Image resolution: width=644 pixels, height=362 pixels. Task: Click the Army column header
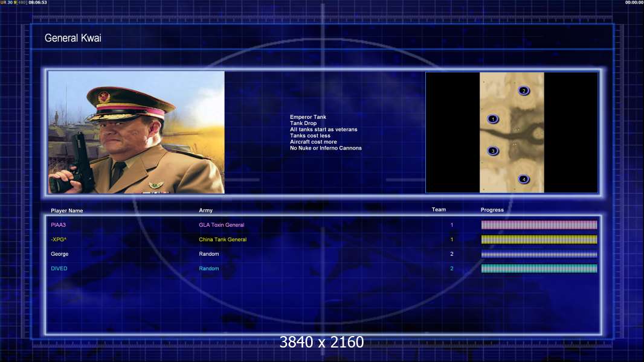point(206,211)
